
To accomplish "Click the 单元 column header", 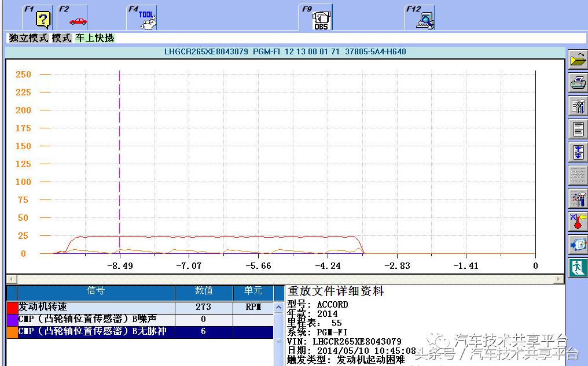I will tap(253, 292).
